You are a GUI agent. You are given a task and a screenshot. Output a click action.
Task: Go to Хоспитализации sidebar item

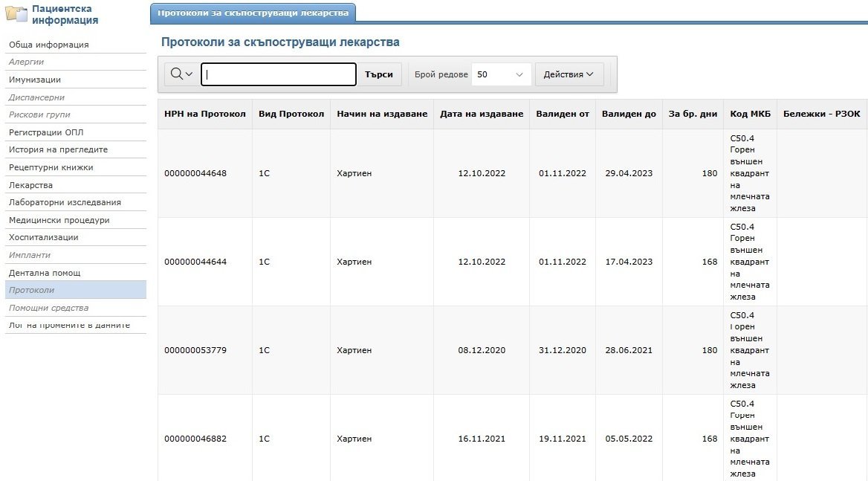(x=43, y=237)
